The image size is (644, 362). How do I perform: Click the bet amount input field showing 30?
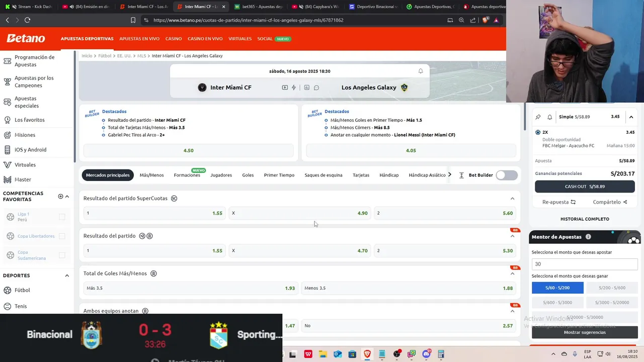585,264
